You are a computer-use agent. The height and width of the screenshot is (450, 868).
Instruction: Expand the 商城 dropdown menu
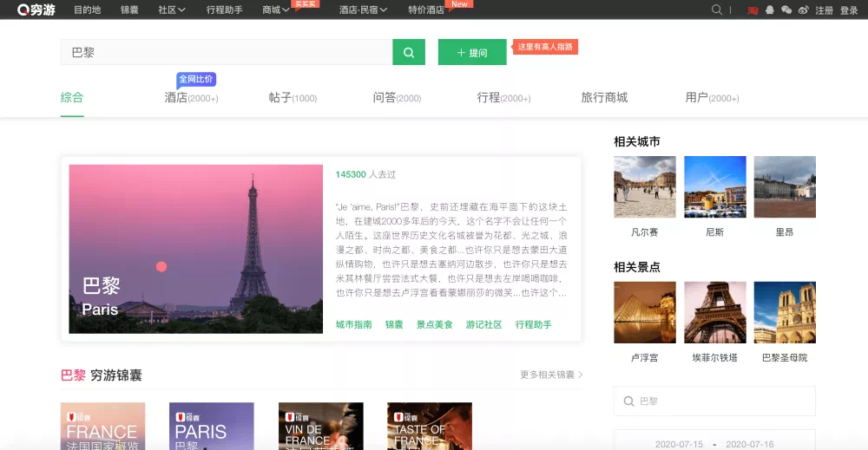point(276,10)
